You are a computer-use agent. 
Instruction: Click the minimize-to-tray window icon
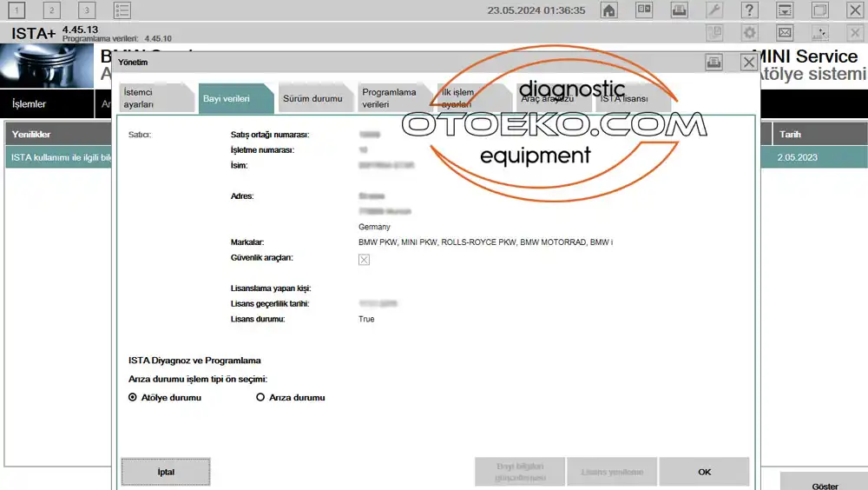tap(785, 10)
